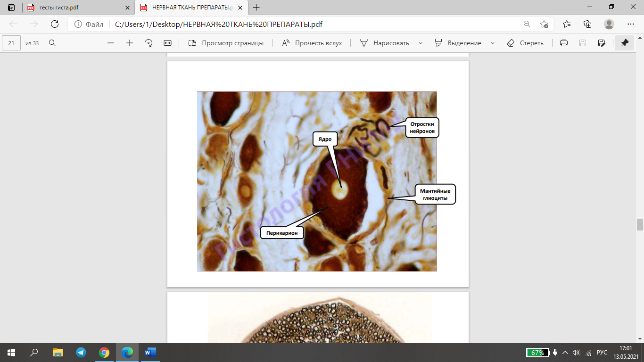The width and height of the screenshot is (644, 362).
Task: Click the Мантийные глиоциты label
Action: pos(435,194)
